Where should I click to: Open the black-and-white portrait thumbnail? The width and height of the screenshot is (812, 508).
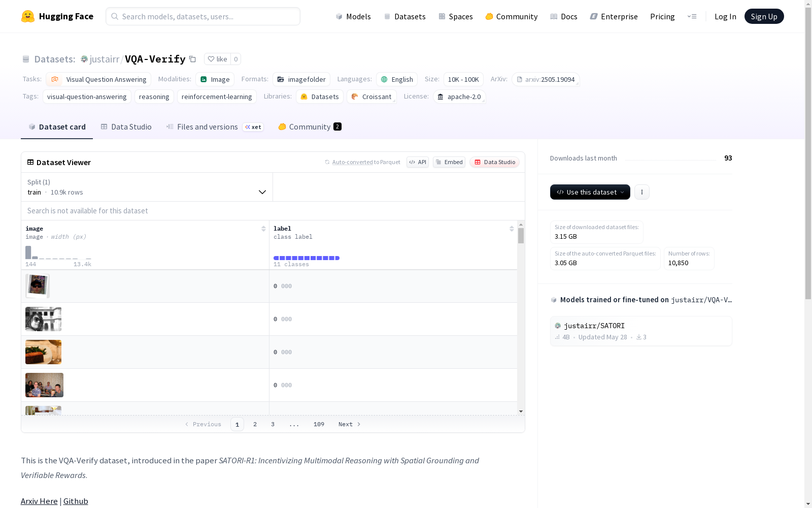tap(44, 319)
